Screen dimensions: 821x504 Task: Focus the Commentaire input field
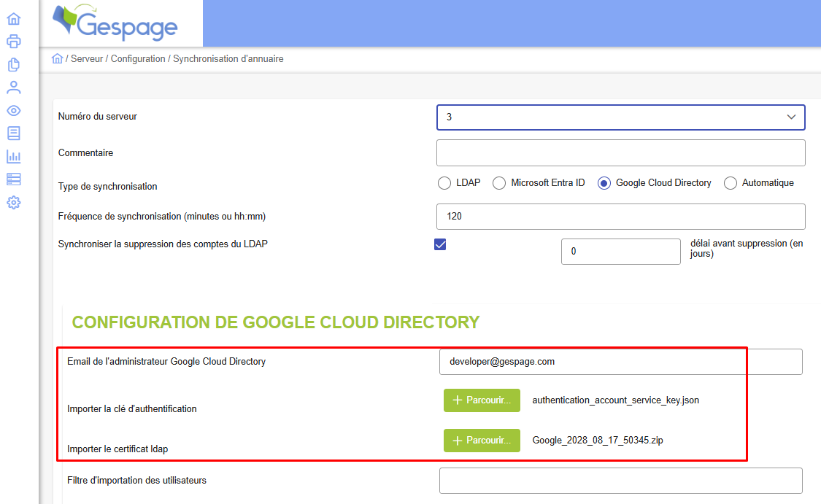[620, 153]
